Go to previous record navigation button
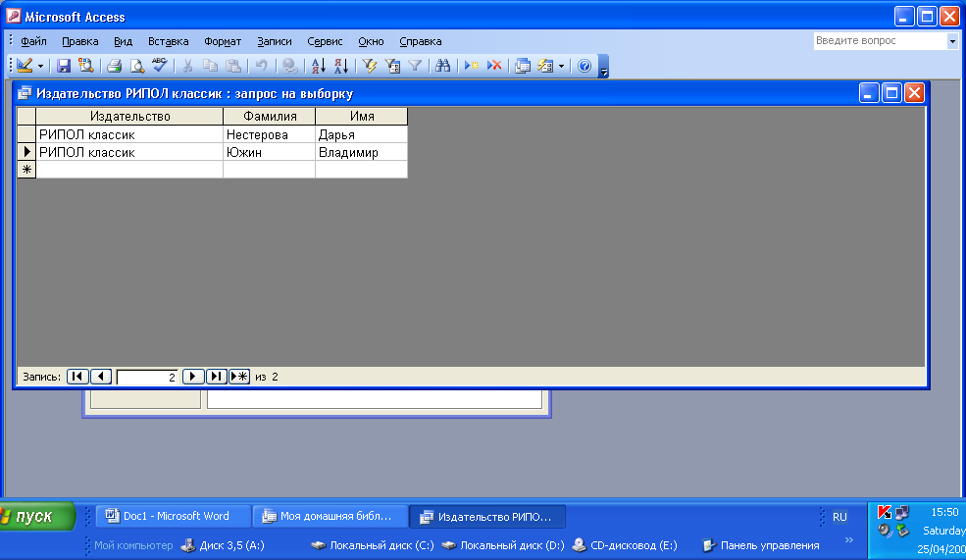Viewport: 966px width, 560px height. click(101, 377)
